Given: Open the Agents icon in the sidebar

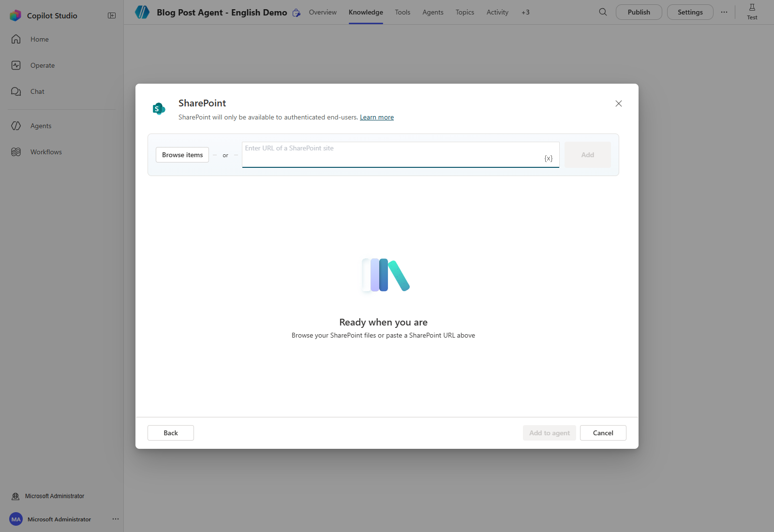Looking at the screenshot, I should 16,126.
